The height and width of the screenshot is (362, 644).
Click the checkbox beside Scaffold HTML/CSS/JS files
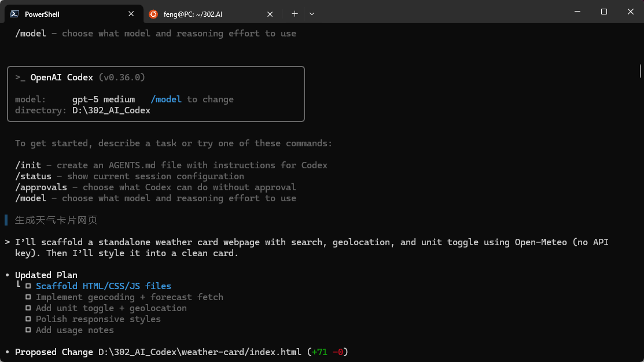28,286
